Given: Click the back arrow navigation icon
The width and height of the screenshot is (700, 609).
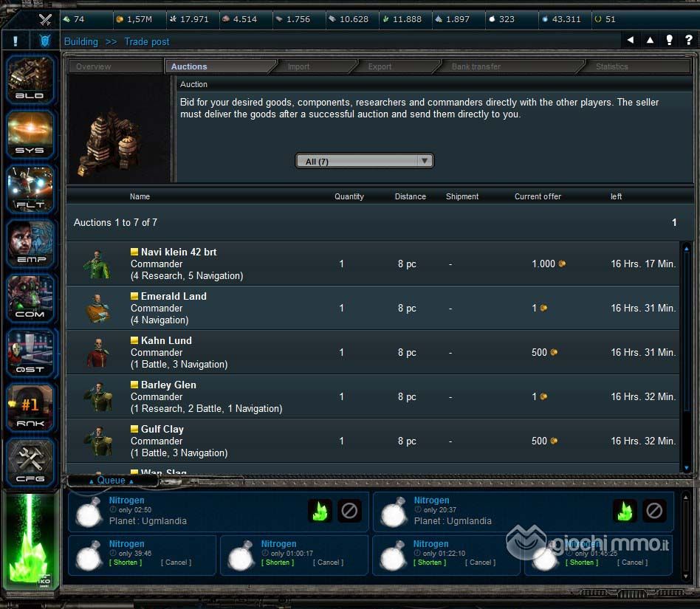Looking at the screenshot, I should click(x=631, y=40).
